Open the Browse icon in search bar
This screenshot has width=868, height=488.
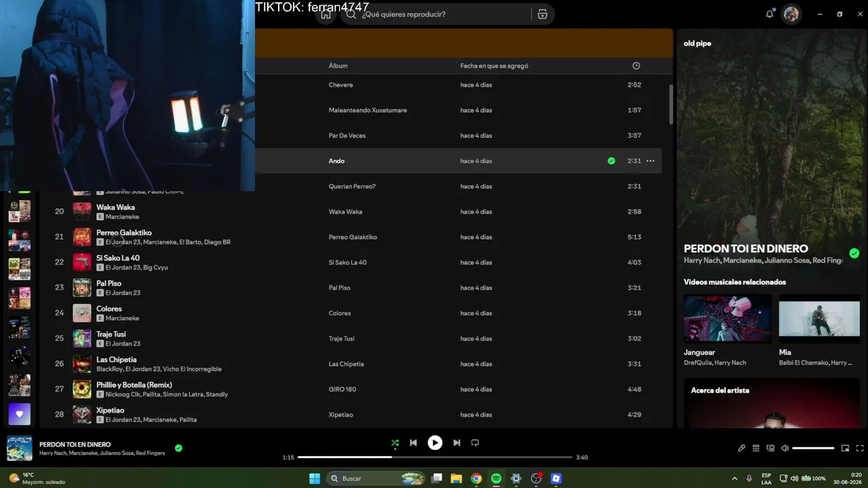(x=542, y=14)
